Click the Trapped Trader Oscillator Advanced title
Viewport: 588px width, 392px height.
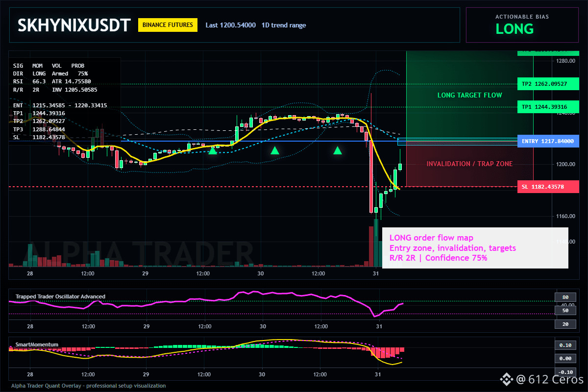click(x=60, y=296)
